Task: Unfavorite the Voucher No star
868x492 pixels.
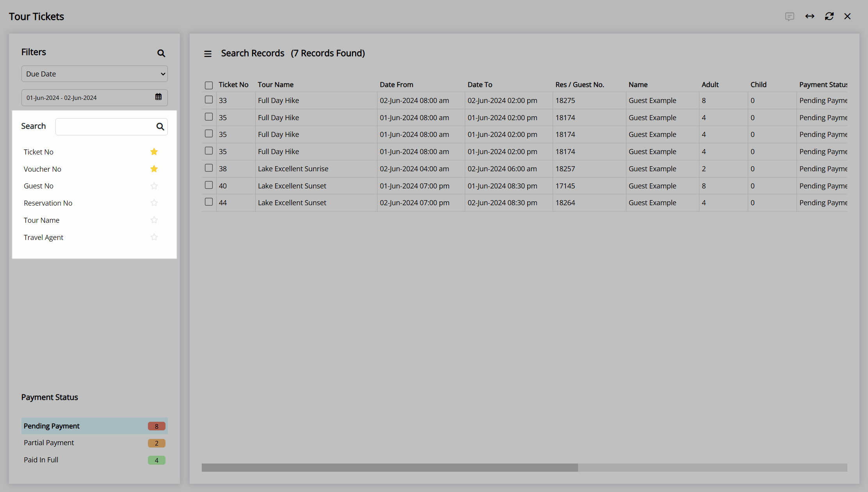Action: pos(154,169)
